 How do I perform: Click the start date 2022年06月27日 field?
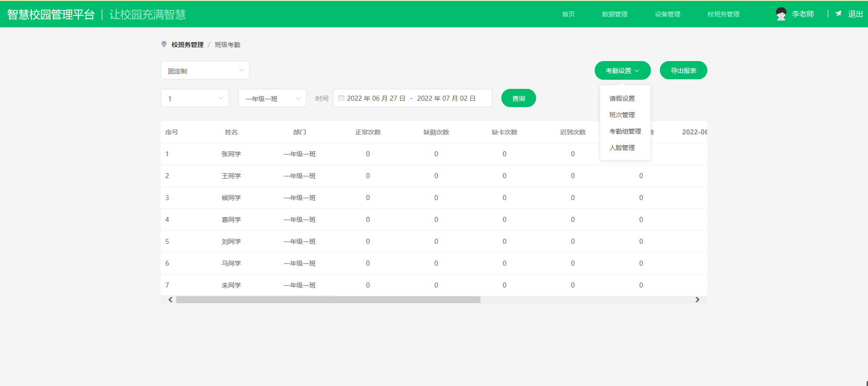[376, 98]
